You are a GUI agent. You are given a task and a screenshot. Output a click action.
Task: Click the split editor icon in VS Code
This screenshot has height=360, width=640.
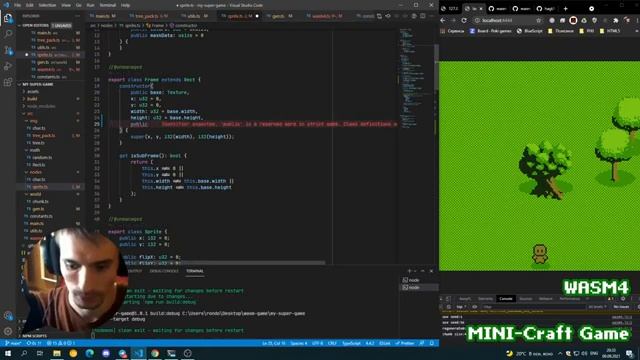[x=423, y=16]
